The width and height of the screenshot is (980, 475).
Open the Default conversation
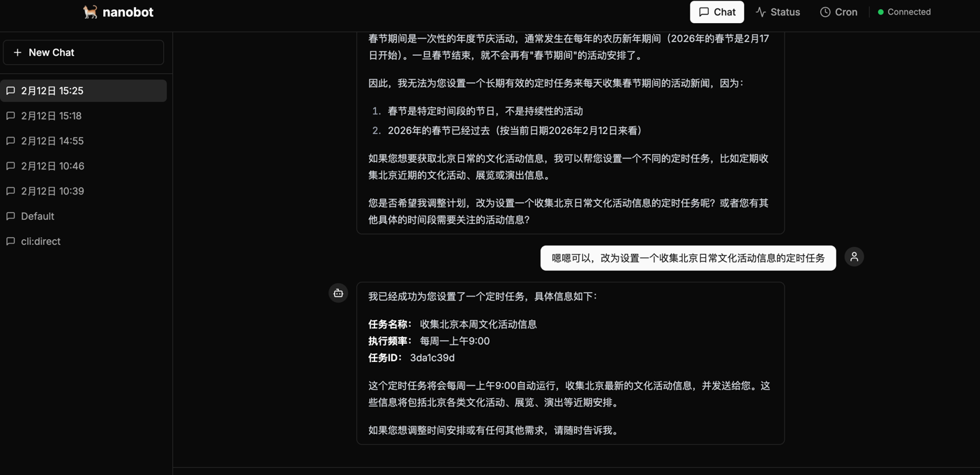84,216
